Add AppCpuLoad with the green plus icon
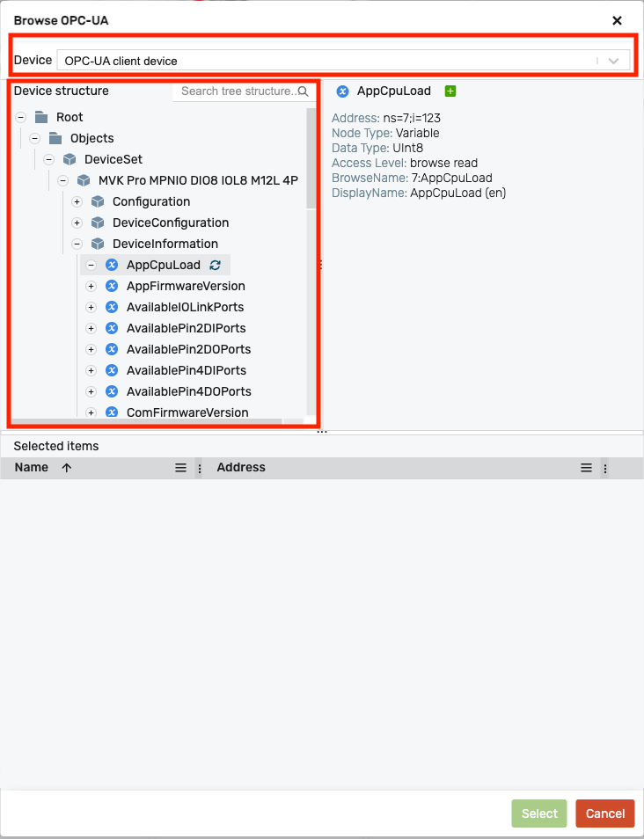Viewport: 644px width, 839px height. click(x=450, y=91)
